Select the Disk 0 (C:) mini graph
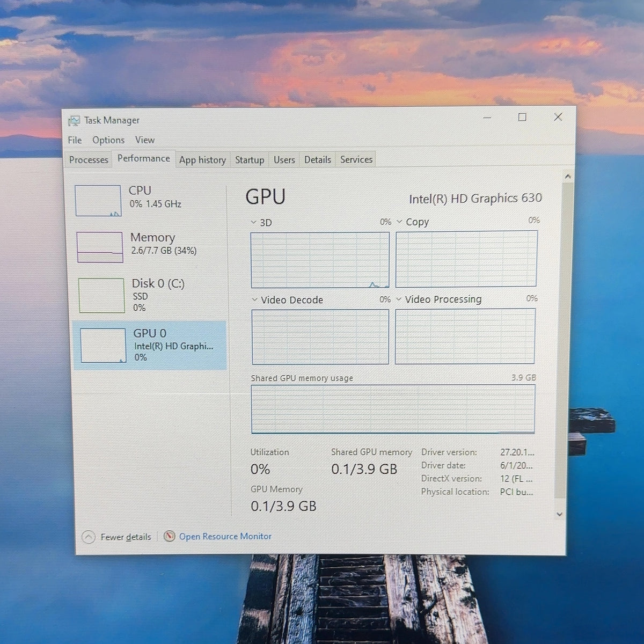 click(101, 295)
